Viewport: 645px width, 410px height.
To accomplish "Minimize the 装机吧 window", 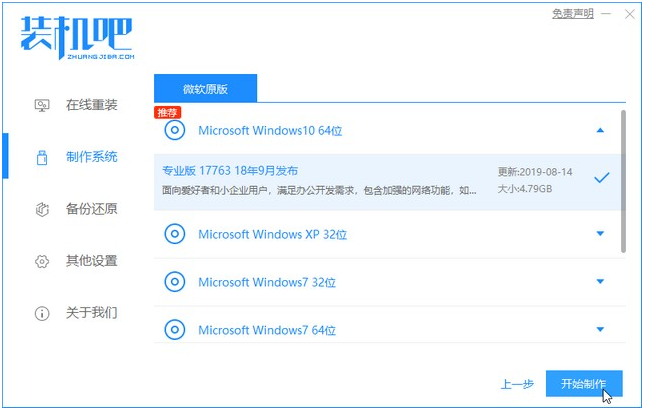I will (x=606, y=14).
